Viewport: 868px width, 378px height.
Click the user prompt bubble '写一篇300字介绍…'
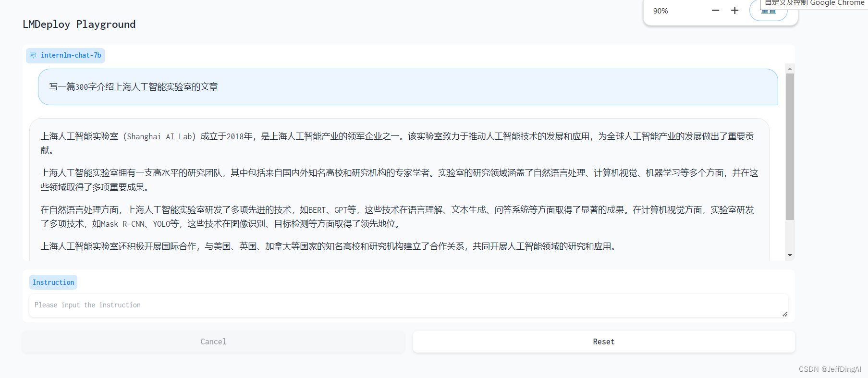[408, 87]
